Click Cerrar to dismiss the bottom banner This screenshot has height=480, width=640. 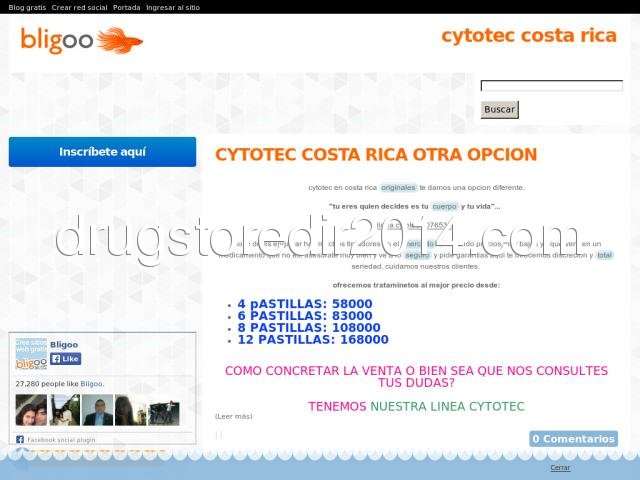pos(560,468)
